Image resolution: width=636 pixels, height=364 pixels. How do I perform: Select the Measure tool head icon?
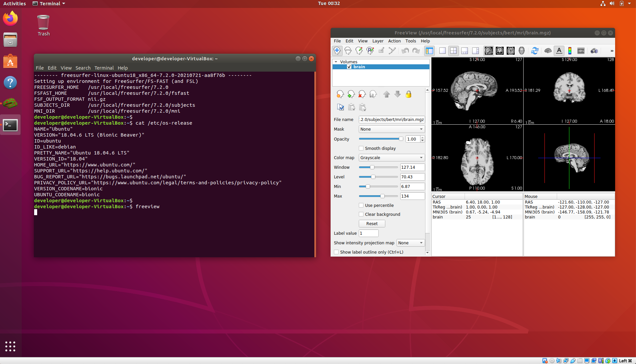click(x=348, y=51)
